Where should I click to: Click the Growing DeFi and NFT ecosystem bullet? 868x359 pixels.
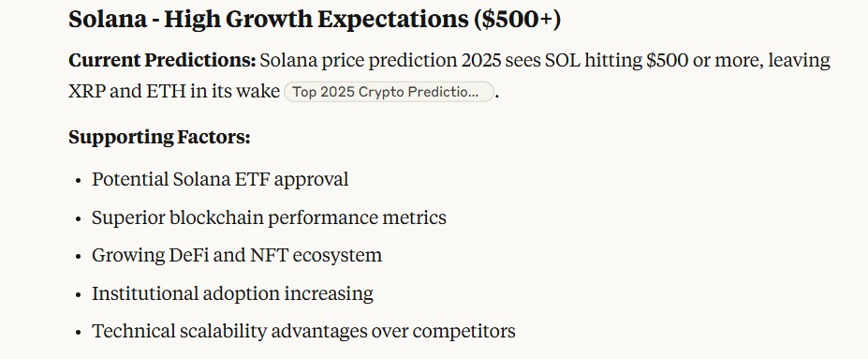pos(237,255)
